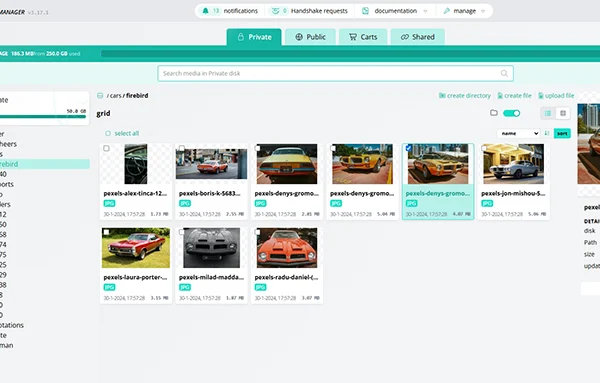This screenshot has width=600, height=383.
Task: Click the sort direction arrows icon
Action: [x=547, y=133]
